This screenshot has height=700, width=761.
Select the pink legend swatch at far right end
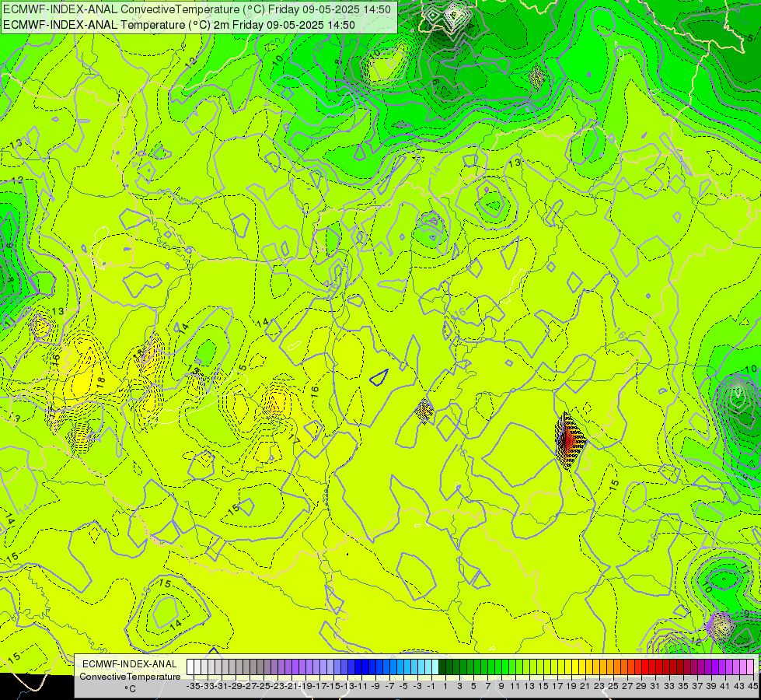click(x=752, y=667)
